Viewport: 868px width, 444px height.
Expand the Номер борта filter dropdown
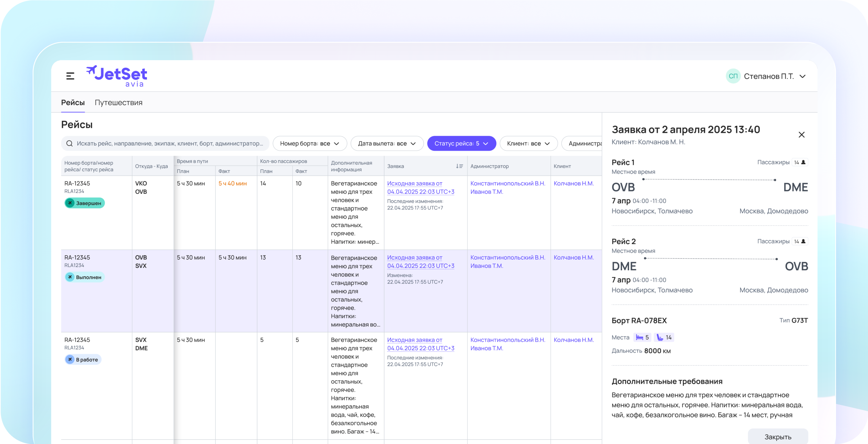pyautogui.click(x=310, y=143)
